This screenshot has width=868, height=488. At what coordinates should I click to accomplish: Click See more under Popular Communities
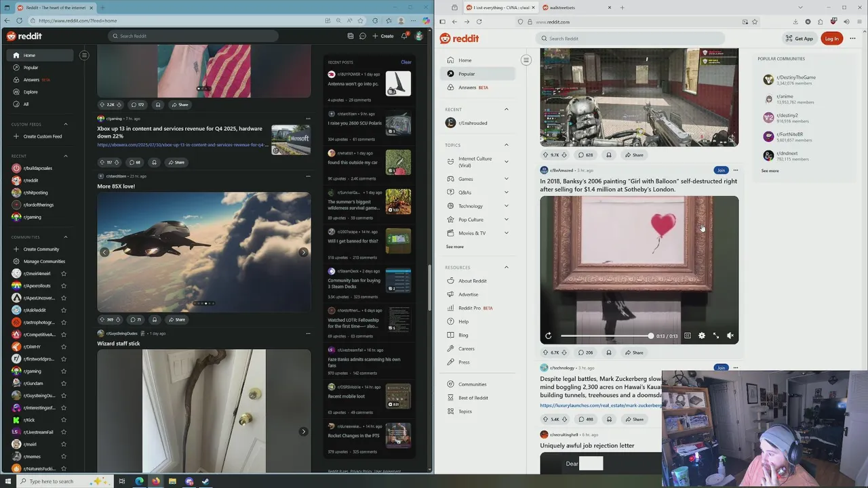point(770,171)
